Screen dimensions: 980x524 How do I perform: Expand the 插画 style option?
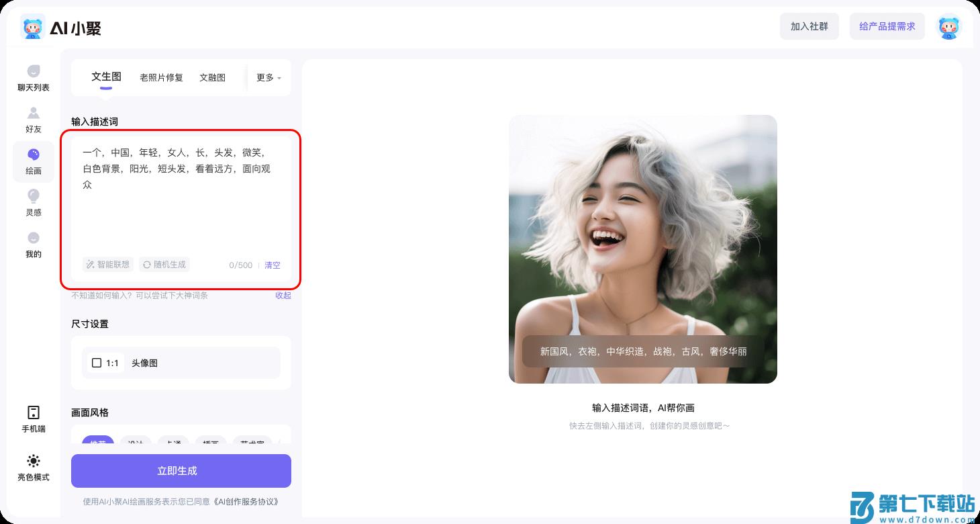point(213,443)
